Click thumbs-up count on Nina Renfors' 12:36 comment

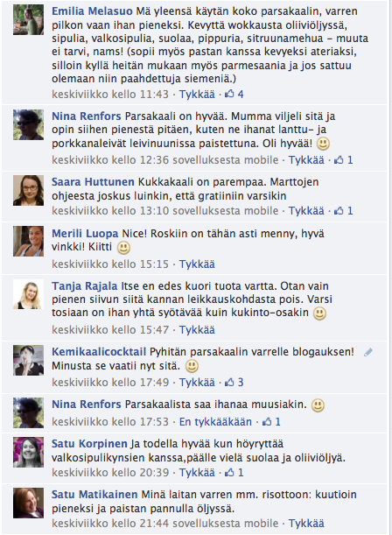point(343,159)
